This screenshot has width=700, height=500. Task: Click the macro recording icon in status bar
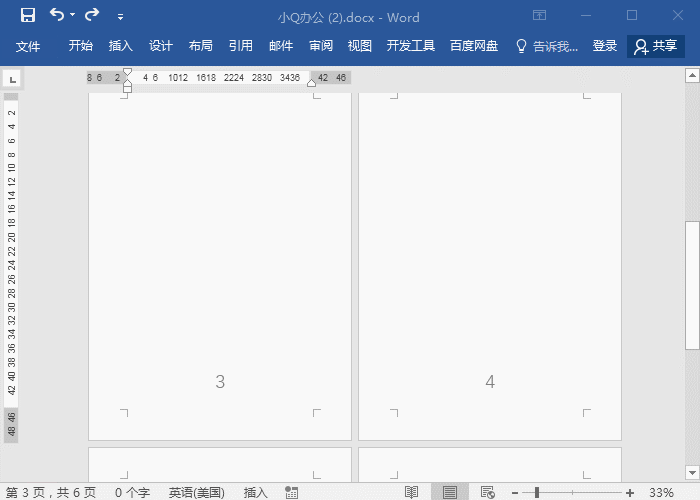click(292, 492)
